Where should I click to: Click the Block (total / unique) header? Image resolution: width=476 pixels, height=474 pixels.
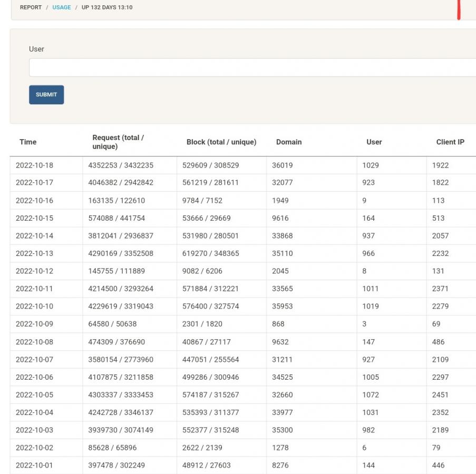coord(221,142)
